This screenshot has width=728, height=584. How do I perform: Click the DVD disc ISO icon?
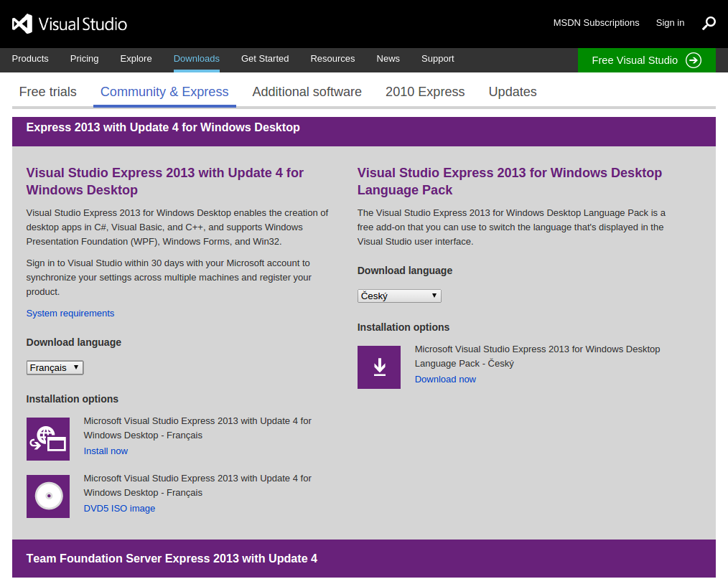tap(48, 496)
